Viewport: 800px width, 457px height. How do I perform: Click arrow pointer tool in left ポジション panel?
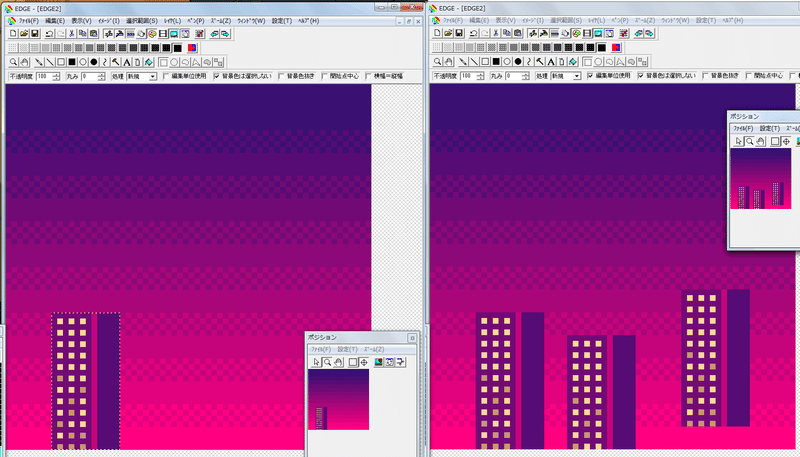pos(316,362)
